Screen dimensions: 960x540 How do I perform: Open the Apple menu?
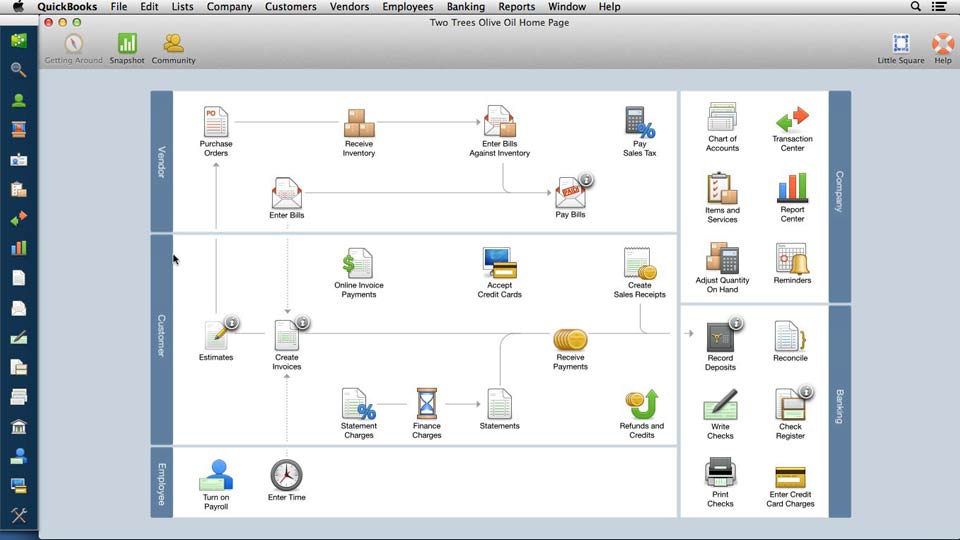click(x=18, y=6)
